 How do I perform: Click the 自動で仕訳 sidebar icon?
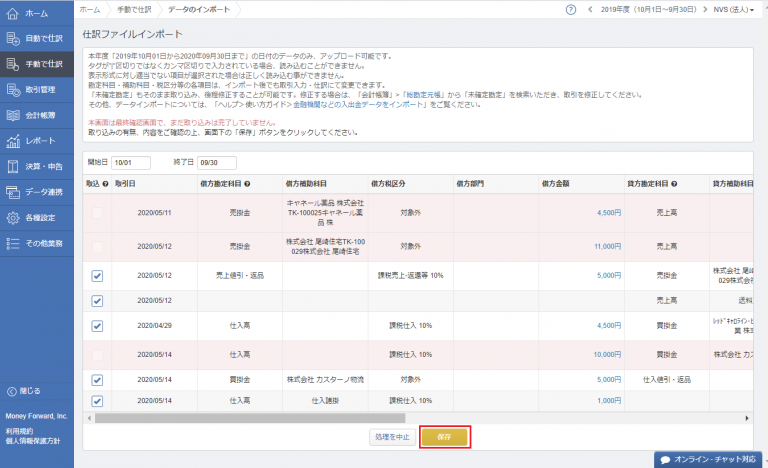click(13, 38)
